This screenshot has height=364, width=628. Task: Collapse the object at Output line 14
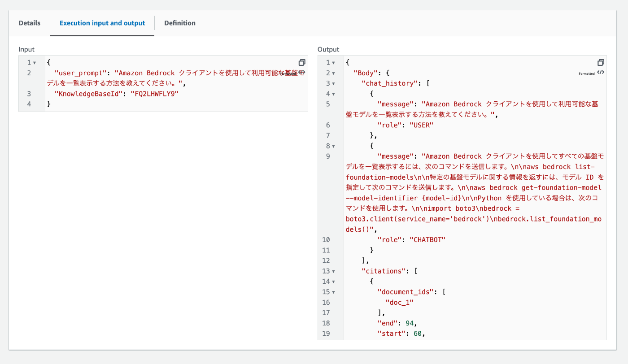[x=333, y=282]
